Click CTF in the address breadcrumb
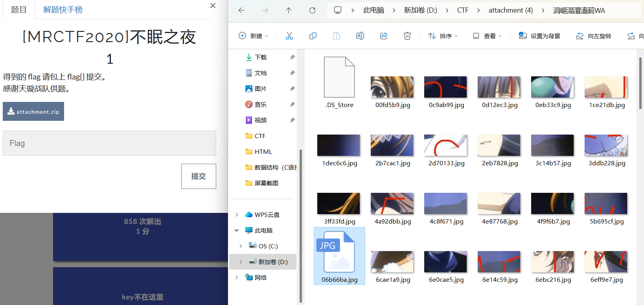The height and width of the screenshot is (305, 644). coord(463,10)
